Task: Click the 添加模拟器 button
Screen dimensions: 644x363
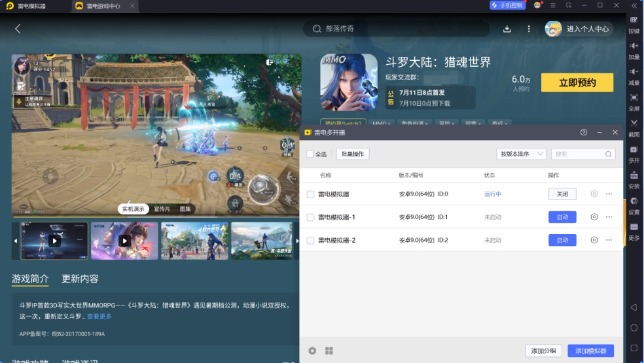Action: tap(590, 351)
